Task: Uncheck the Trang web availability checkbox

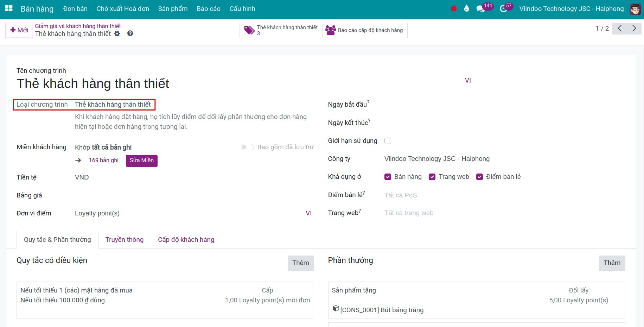Action: pos(432,177)
